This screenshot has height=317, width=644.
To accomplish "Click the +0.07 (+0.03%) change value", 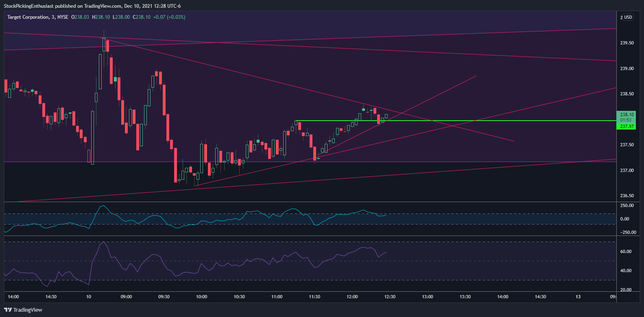I will click(x=169, y=17).
